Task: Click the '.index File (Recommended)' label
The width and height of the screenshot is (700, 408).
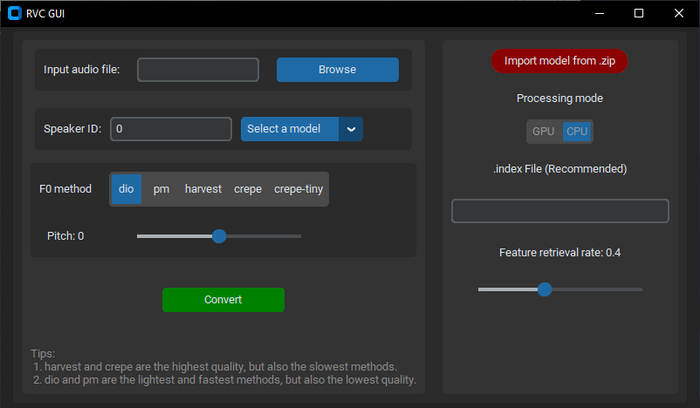Action: (560, 169)
